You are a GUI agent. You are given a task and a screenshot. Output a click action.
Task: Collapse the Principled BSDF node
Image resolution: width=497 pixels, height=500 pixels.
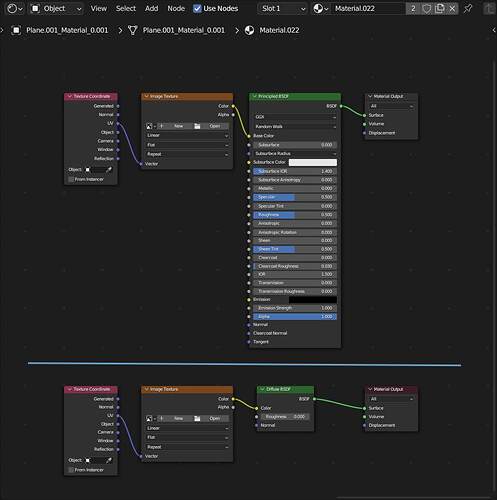point(255,96)
